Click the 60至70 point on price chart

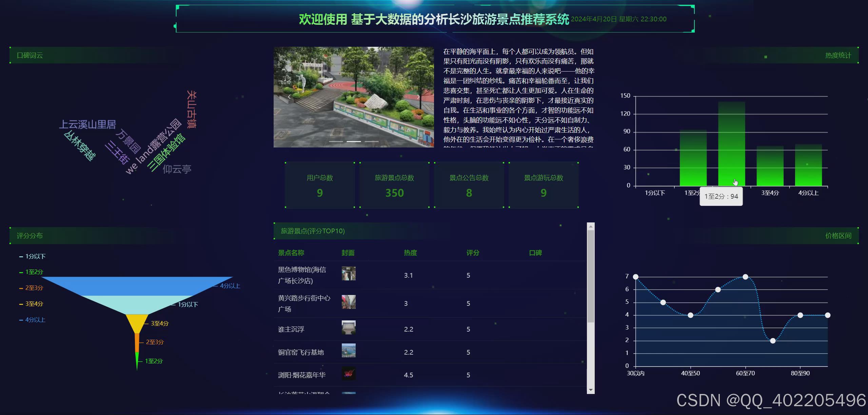[x=745, y=277]
